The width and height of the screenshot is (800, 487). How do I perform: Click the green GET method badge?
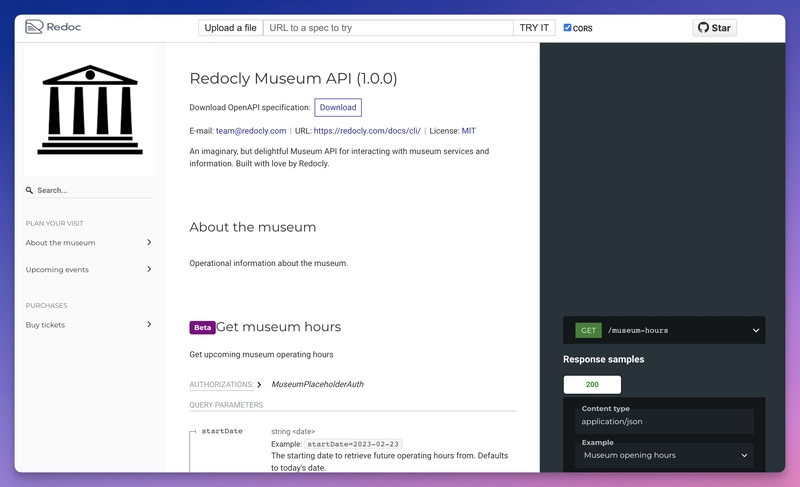588,330
